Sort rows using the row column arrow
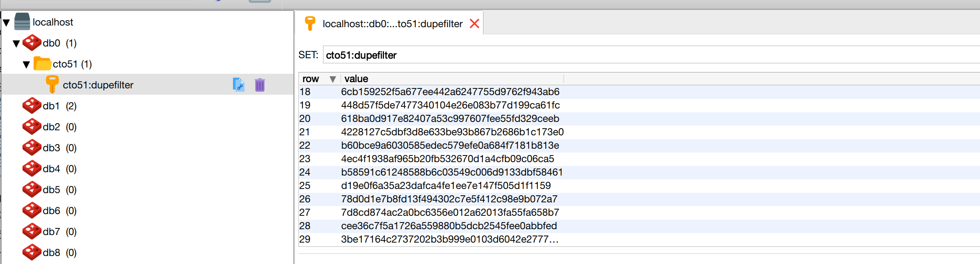This screenshot has width=980, height=264. 332,79
